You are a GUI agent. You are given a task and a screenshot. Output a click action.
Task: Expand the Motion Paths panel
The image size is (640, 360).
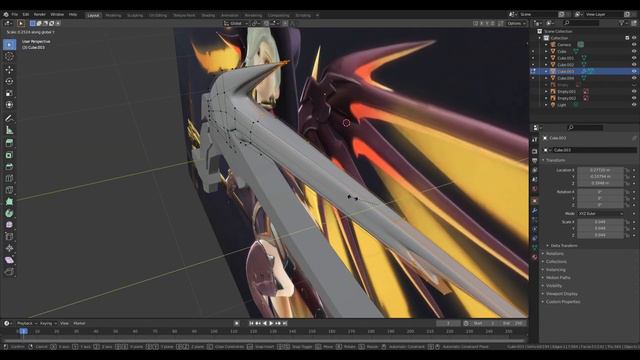point(558,278)
